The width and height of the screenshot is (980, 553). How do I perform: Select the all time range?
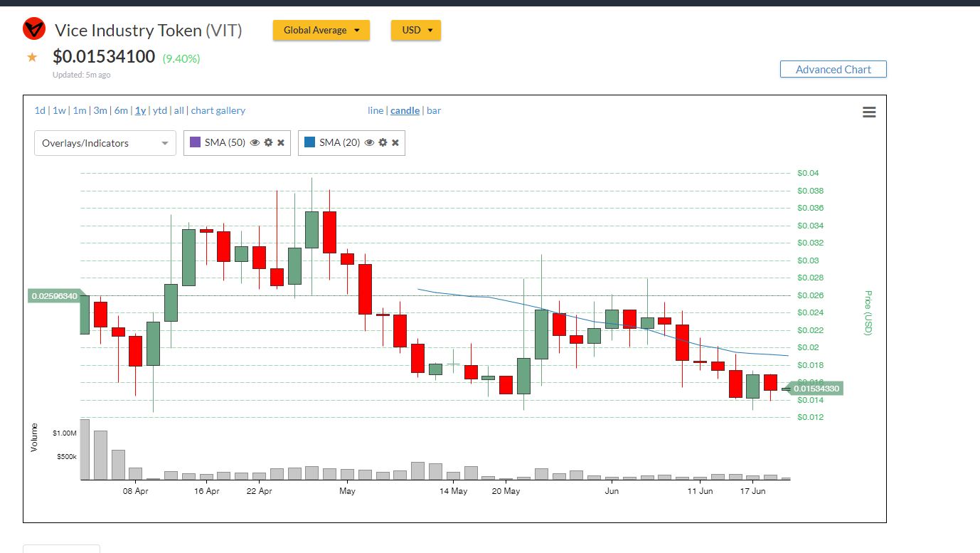coord(179,110)
